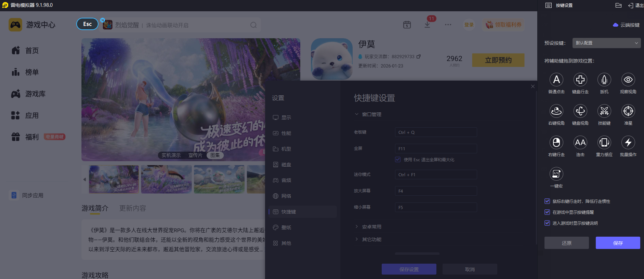
Task: Select the 技能键 skill key icon
Action: coord(604,111)
